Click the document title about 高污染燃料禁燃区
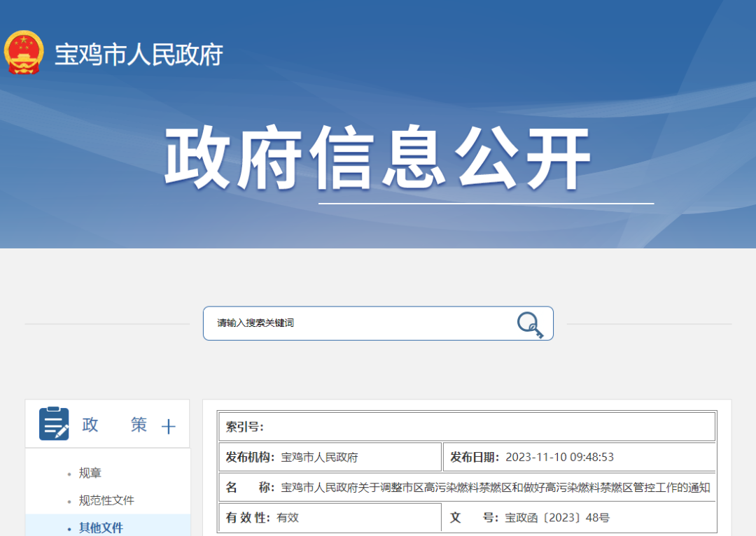Viewport: 756px width, 536px height. (x=496, y=488)
